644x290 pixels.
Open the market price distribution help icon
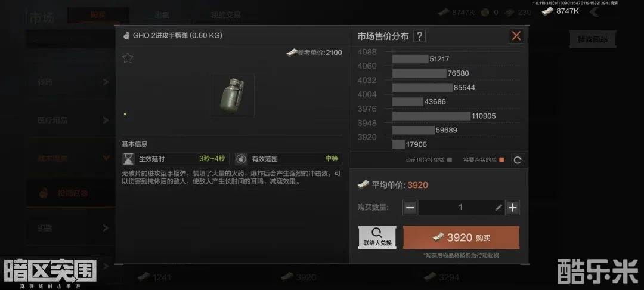click(419, 36)
